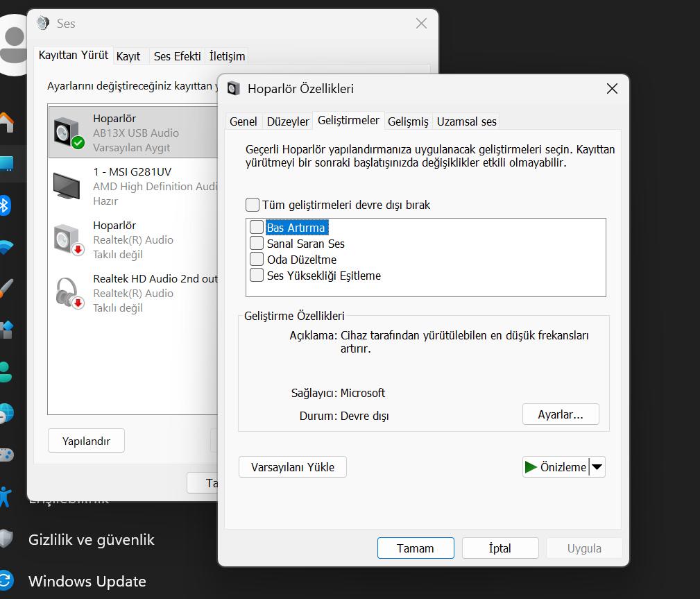
Task: Select the MSI G281UV monitor icon
Action: [x=67, y=185]
